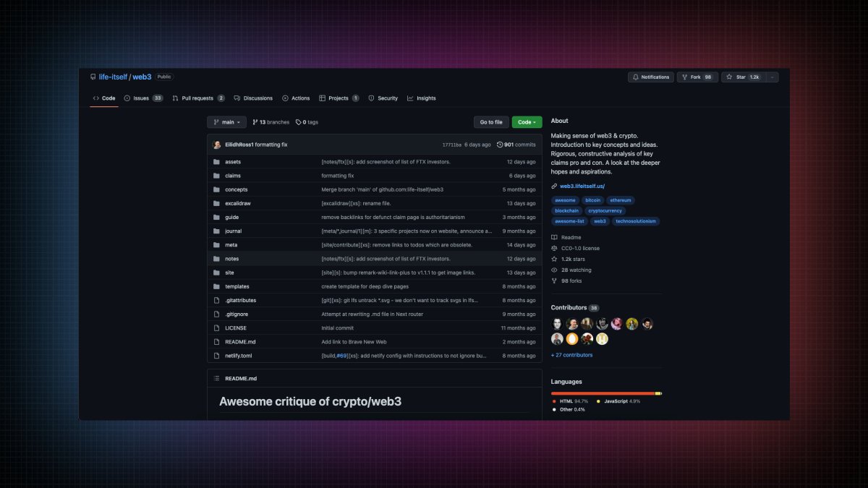This screenshot has width=868, height=488.
Task: Open commit hash 17711ba
Action: [451, 145]
